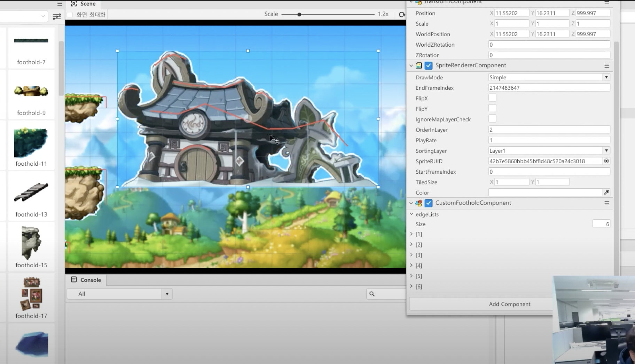635x364 pixels.
Task: Expand edgeLists element [1]
Action: click(x=411, y=234)
